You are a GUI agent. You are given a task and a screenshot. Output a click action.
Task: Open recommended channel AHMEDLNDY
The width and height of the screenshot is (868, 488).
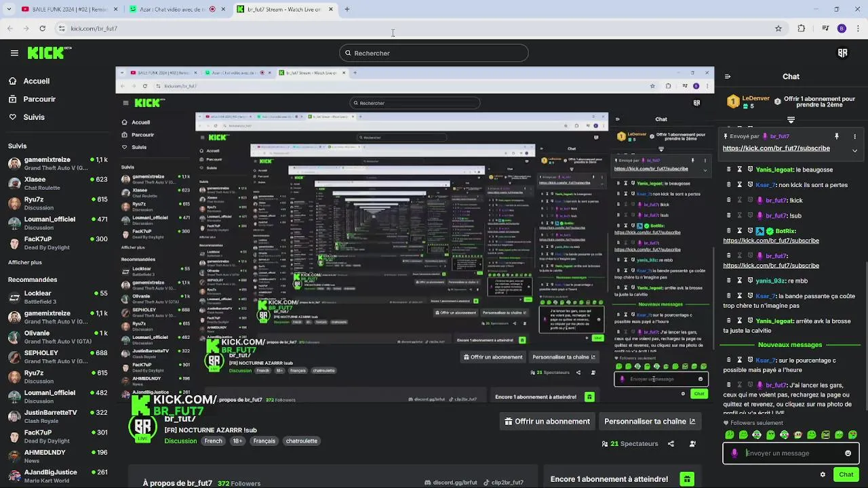click(58, 456)
